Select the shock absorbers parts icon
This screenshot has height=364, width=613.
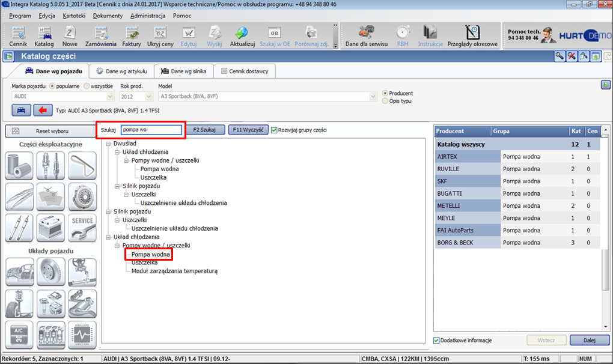click(19, 228)
